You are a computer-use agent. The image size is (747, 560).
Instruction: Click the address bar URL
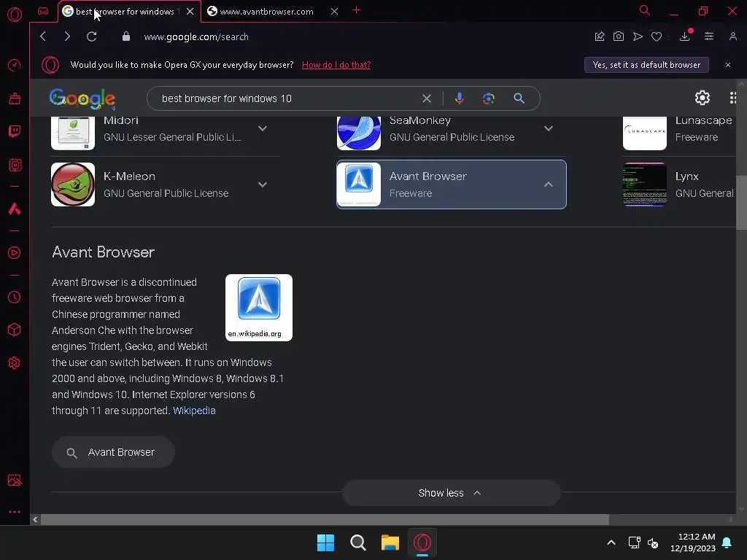196,36
